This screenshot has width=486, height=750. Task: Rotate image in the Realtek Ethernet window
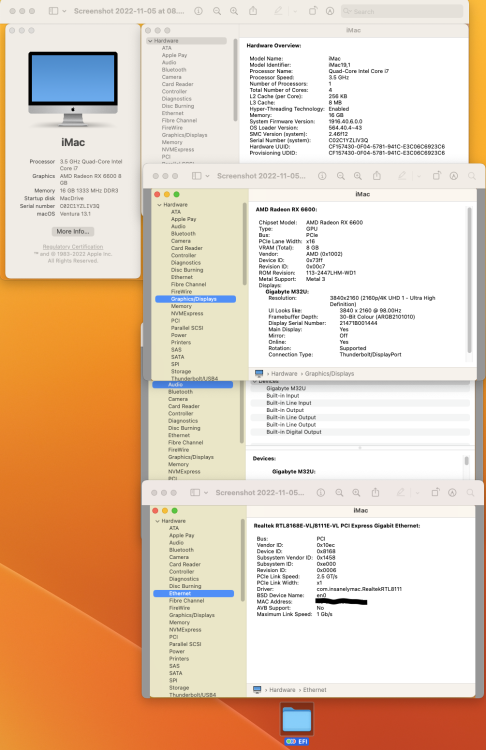click(x=435, y=492)
